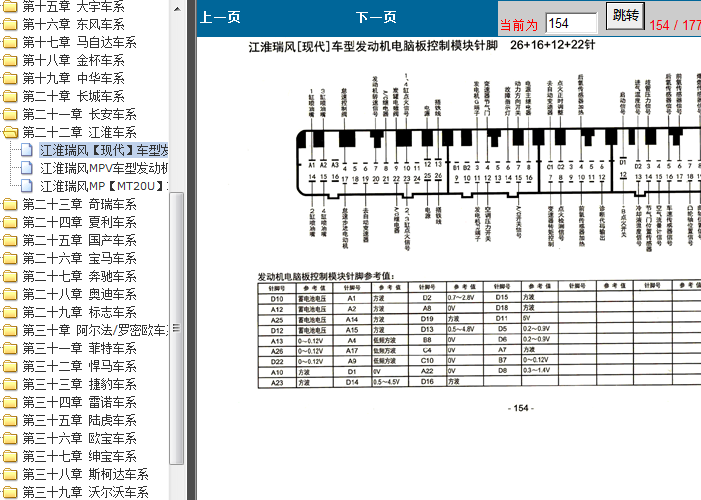This screenshot has height=500, width=701.
Task: Open folder icon for 第三十四章 雷诺车系
Action: [x=10, y=402]
